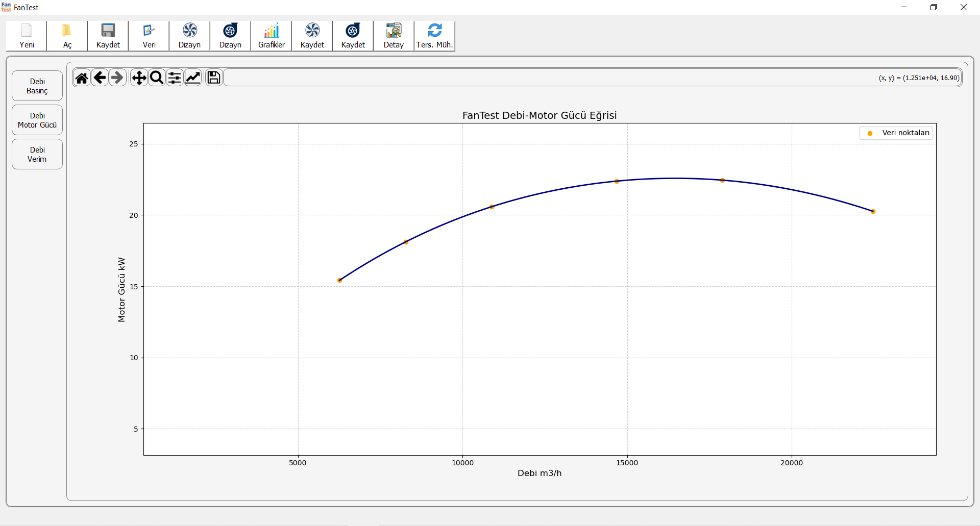980x526 pixels.
Task: Reset plot view with the home icon
Action: click(82, 78)
